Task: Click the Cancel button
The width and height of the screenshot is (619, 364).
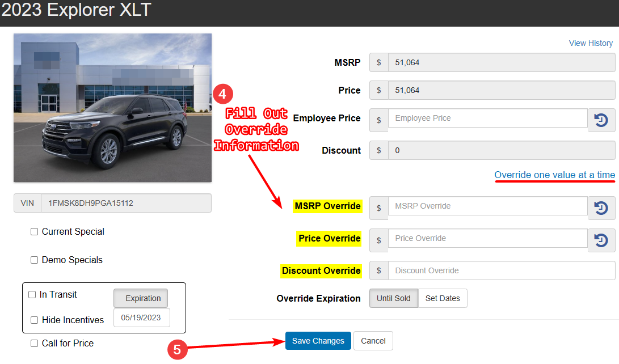Action: [x=373, y=341]
